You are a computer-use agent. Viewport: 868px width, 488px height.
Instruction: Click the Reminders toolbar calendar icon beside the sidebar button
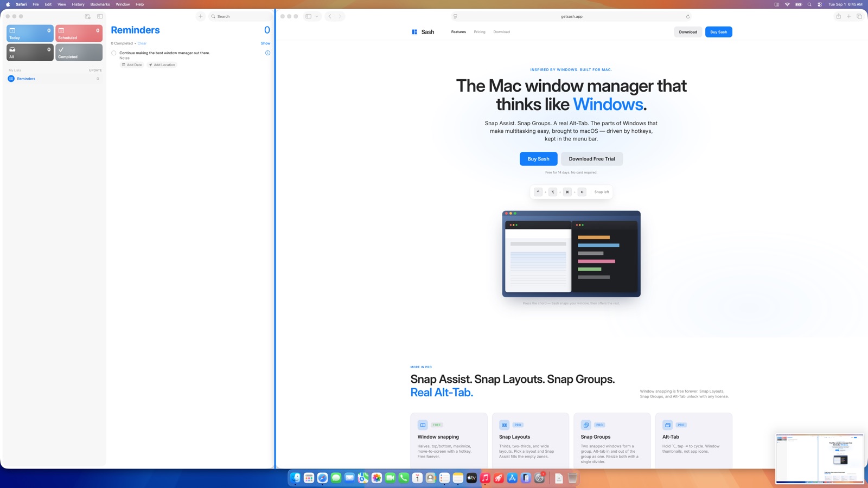(87, 16)
